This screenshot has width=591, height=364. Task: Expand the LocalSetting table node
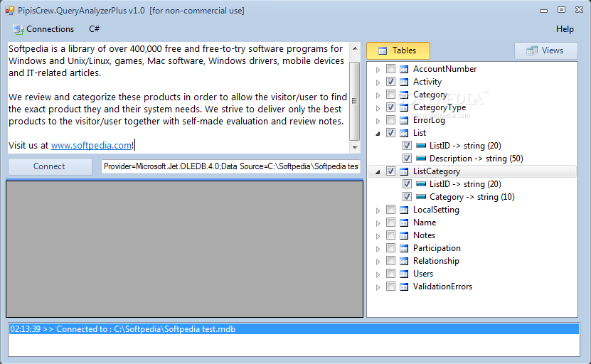(378, 210)
